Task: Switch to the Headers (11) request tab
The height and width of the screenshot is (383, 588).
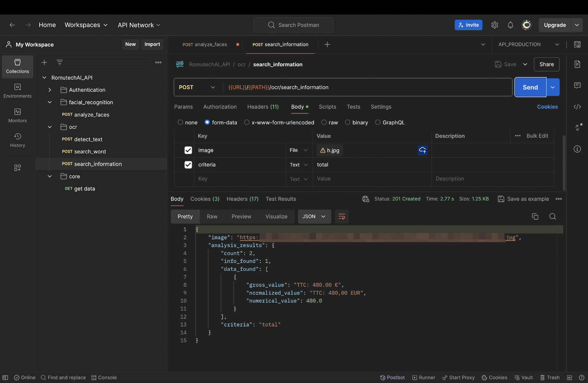Action: [263, 107]
